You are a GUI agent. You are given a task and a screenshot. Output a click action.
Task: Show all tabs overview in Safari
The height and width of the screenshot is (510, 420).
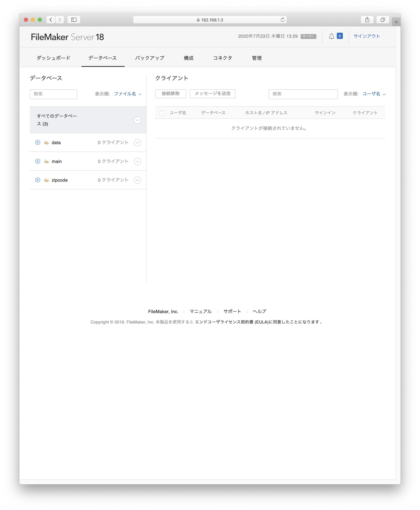[x=383, y=20]
